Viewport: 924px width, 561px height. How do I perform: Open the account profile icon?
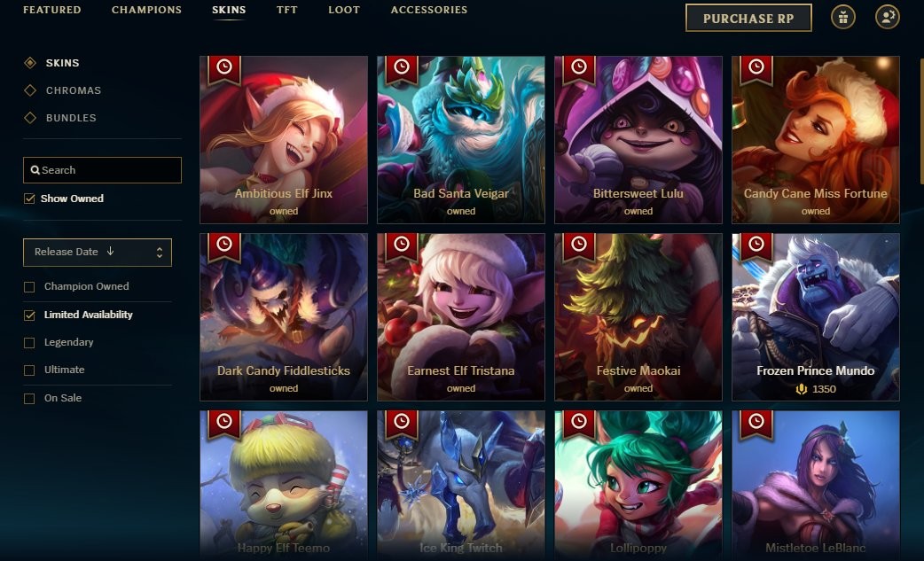[887, 17]
